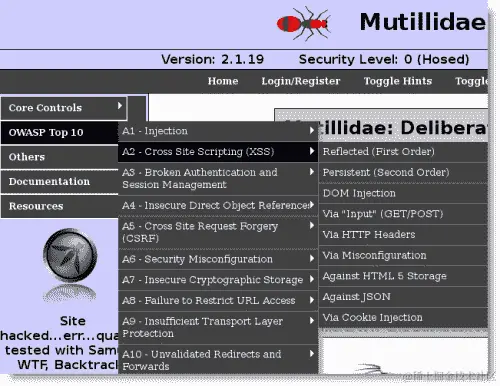Open the Resources menu
Viewport: 500px width, 386px height.
(60, 206)
